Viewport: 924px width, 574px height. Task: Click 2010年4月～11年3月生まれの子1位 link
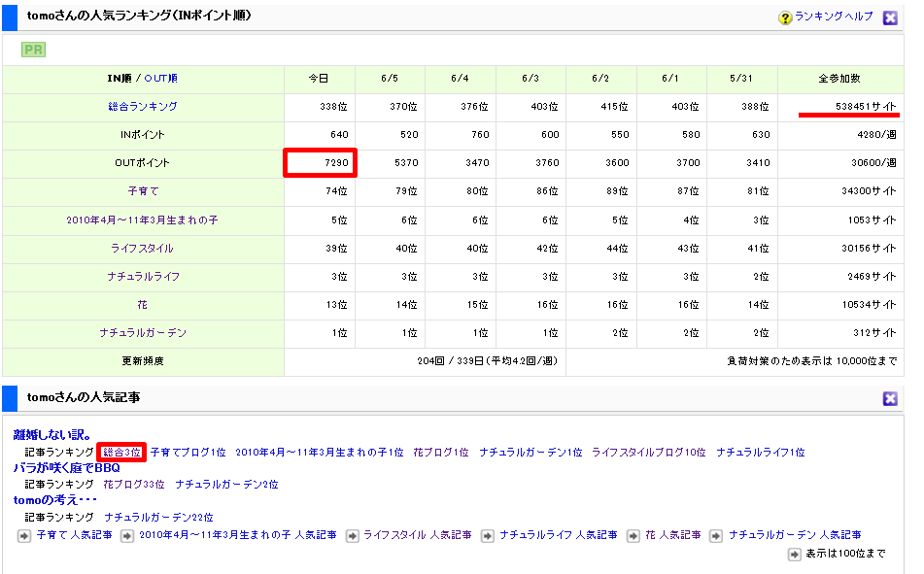click(x=320, y=453)
